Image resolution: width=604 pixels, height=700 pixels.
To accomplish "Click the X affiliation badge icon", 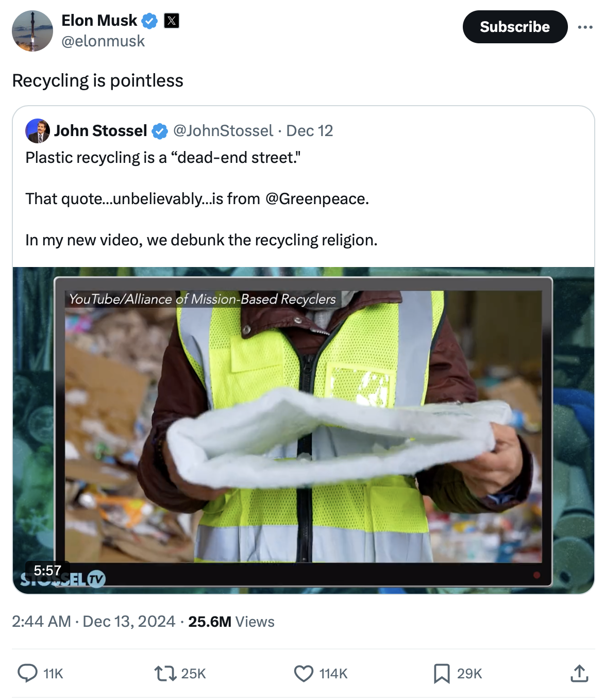I will [x=172, y=21].
